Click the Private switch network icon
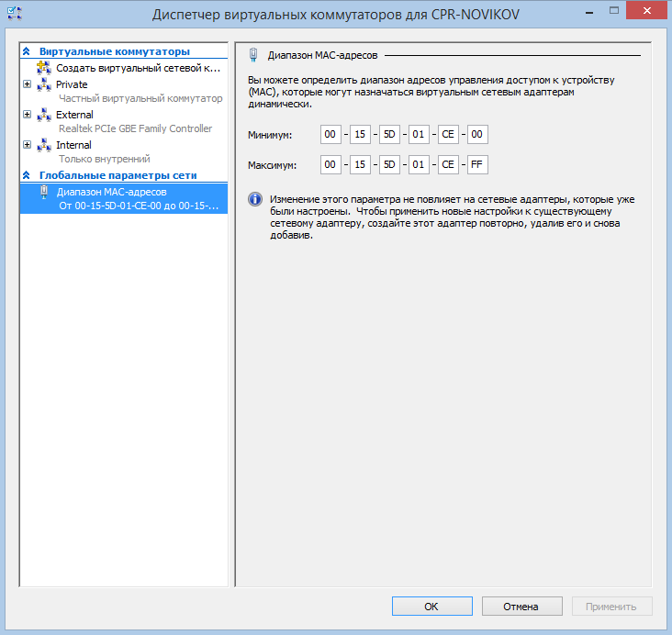Image resolution: width=672 pixels, height=635 pixels. [44, 84]
